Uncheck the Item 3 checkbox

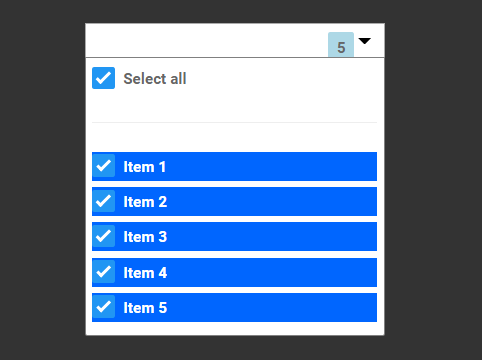click(x=103, y=236)
